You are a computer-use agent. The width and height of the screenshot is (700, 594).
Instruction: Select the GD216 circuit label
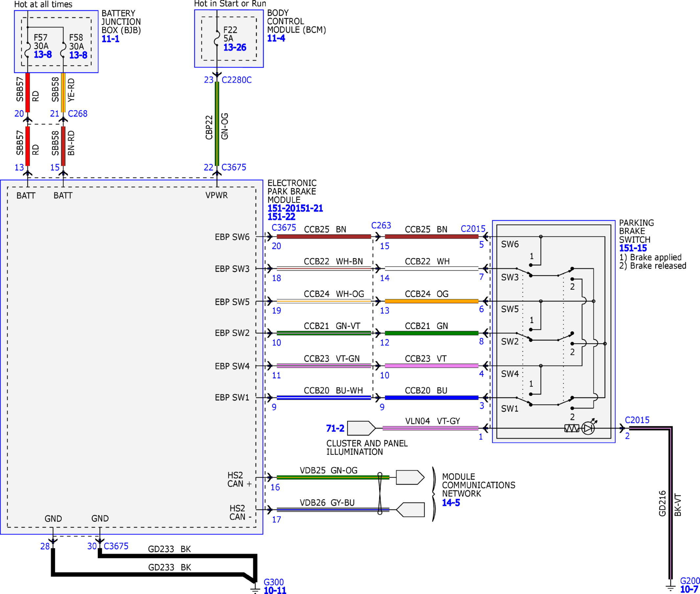662,503
